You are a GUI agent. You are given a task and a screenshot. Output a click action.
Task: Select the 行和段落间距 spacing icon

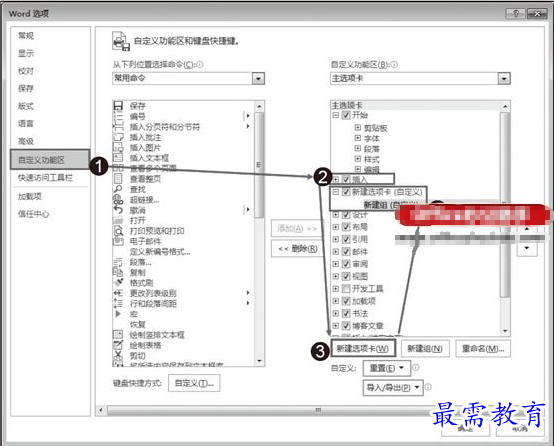118,303
